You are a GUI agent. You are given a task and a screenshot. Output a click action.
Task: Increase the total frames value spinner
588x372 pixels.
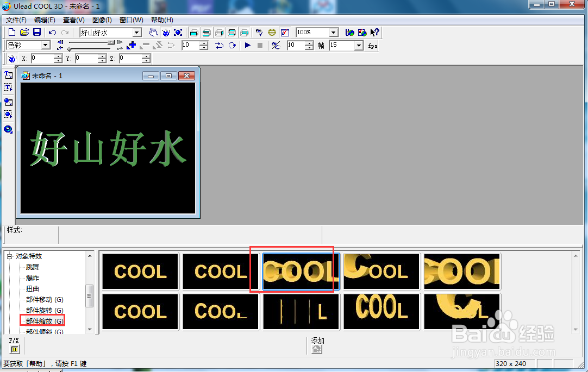coord(309,43)
